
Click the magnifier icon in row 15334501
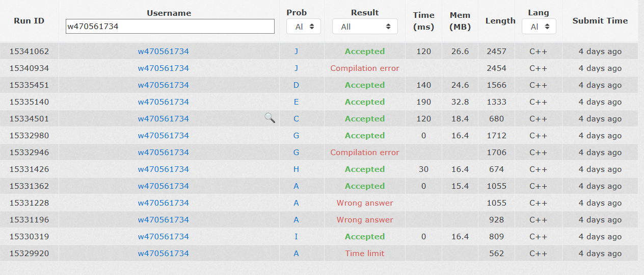coord(270,118)
